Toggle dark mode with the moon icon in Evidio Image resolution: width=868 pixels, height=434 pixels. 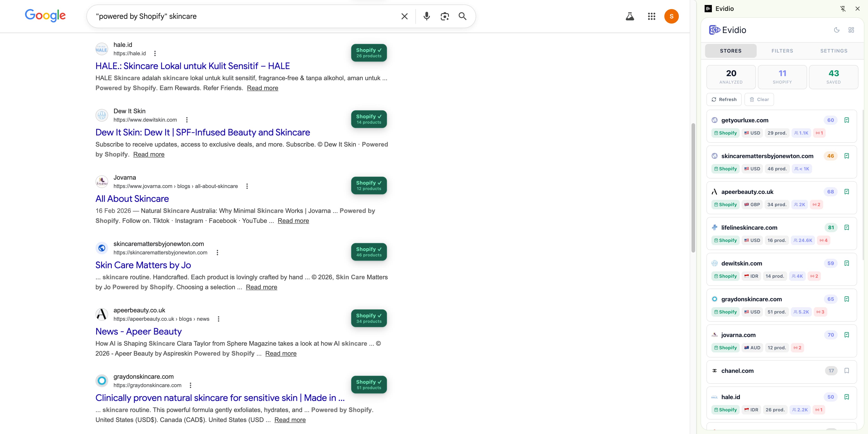(x=837, y=30)
